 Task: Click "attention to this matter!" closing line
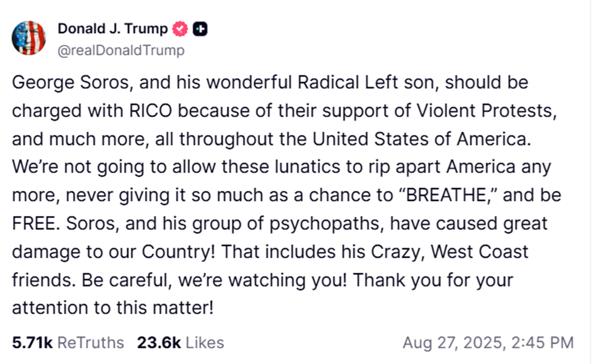pos(112,308)
